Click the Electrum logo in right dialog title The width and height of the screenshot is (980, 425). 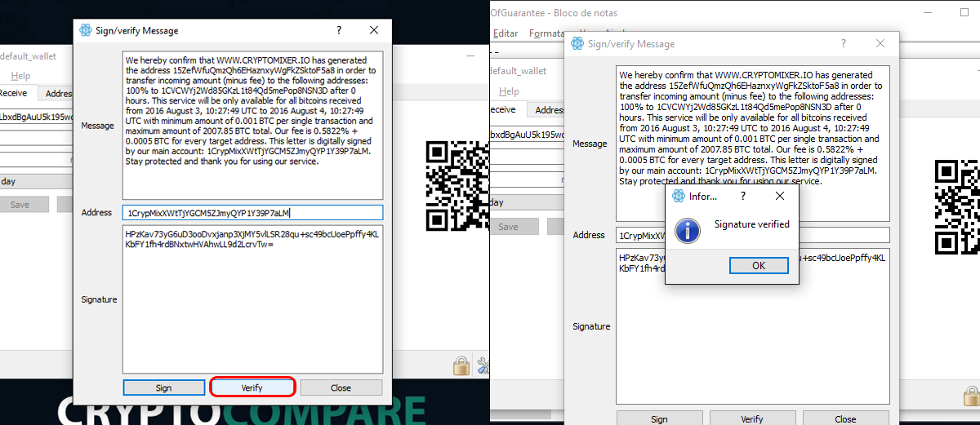[x=578, y=43]
